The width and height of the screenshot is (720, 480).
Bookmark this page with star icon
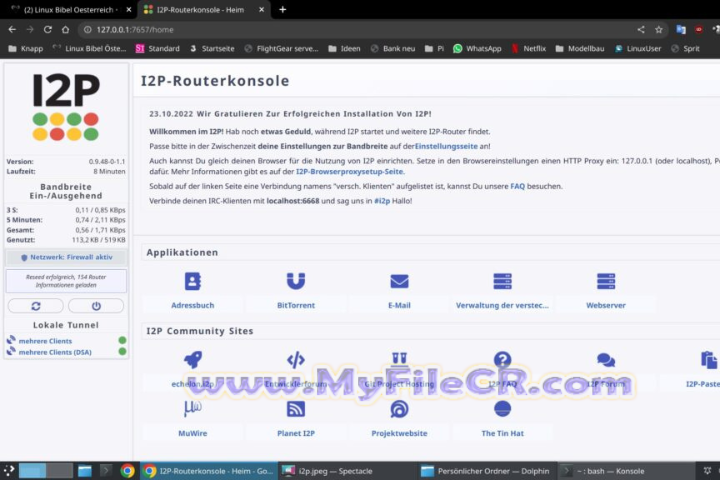pyautogui.click(x=659, y=29)
